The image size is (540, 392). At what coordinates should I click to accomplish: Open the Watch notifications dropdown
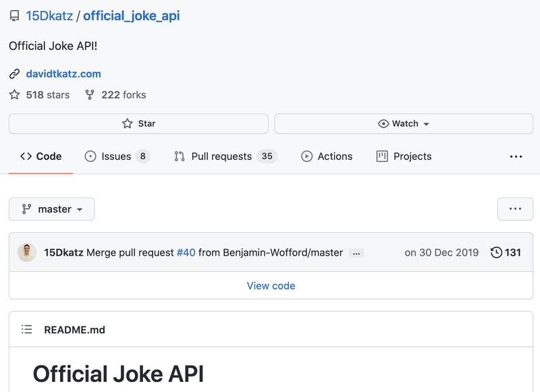pyautogui.click(x=404, y=123)
